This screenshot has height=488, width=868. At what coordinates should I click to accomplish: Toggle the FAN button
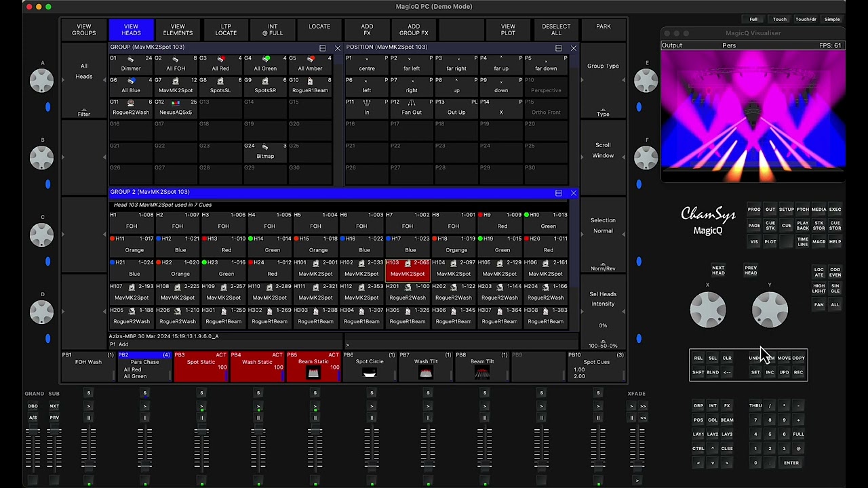pyautogui.click(x=819, y=305)
